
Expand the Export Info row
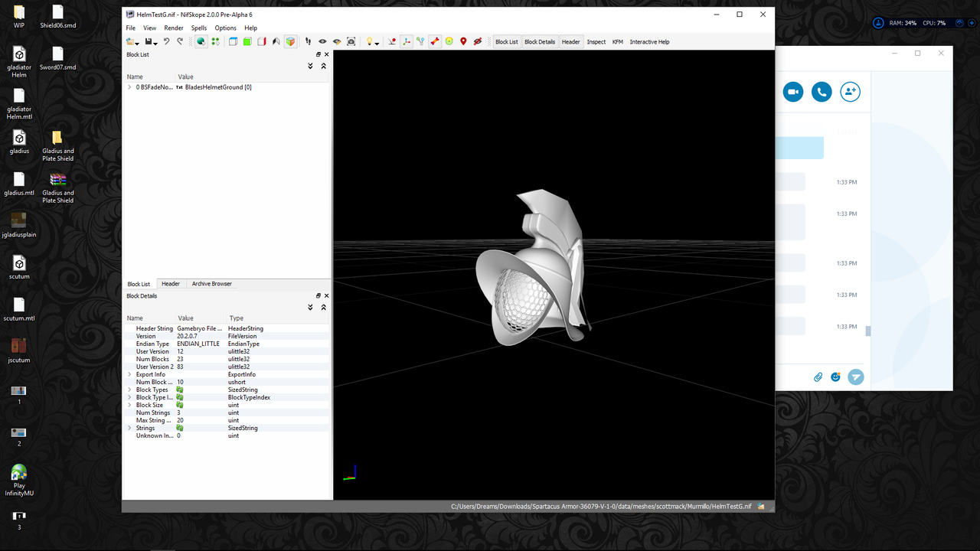click(x=129, y=374)
